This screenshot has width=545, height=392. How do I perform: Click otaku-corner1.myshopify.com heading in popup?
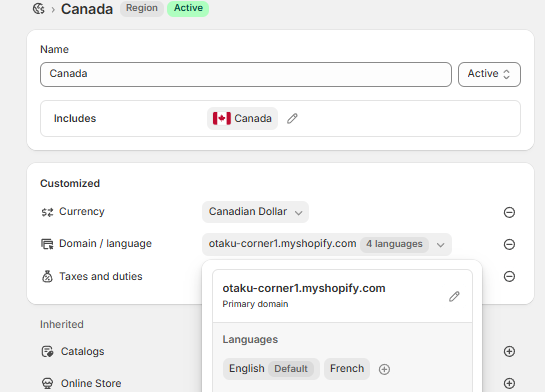tap(304, 288)
